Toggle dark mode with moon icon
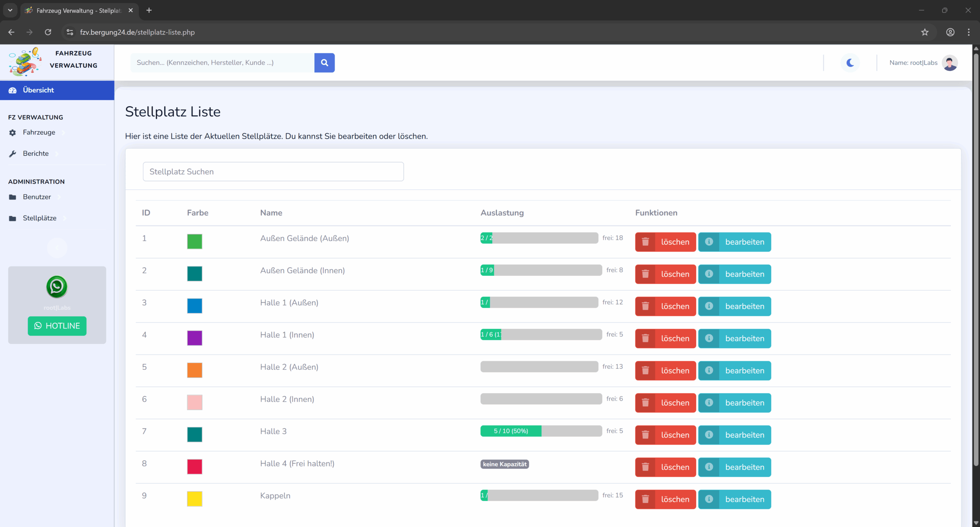This screenshot has width=980, height=527. tap(850, 63)
